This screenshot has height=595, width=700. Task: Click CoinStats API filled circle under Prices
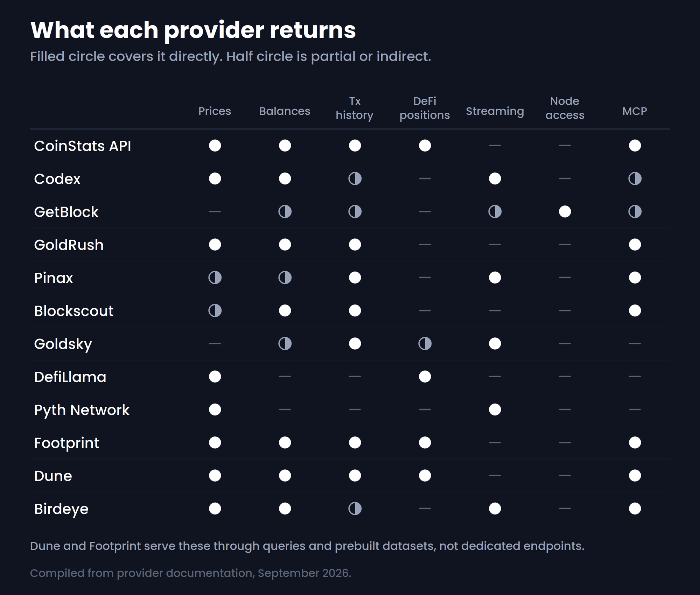[x=215, y=146]
